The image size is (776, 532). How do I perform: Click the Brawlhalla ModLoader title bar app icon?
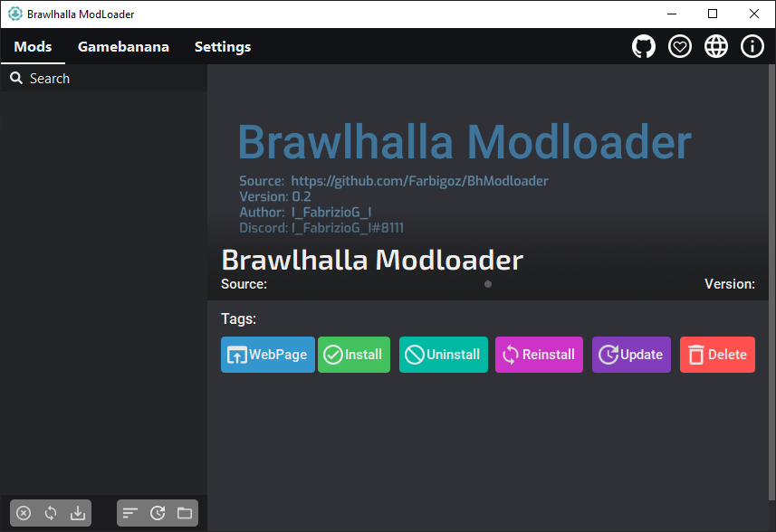click(15, 14)
